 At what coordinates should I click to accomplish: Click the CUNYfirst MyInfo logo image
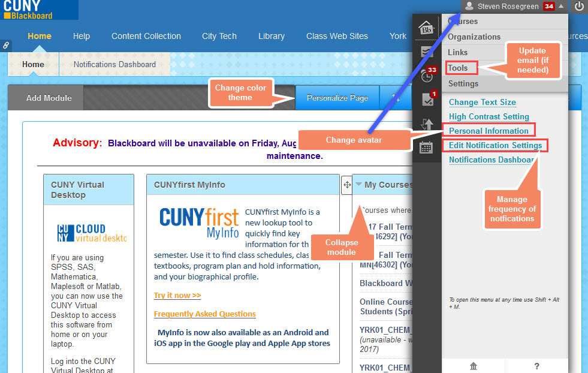199,223
